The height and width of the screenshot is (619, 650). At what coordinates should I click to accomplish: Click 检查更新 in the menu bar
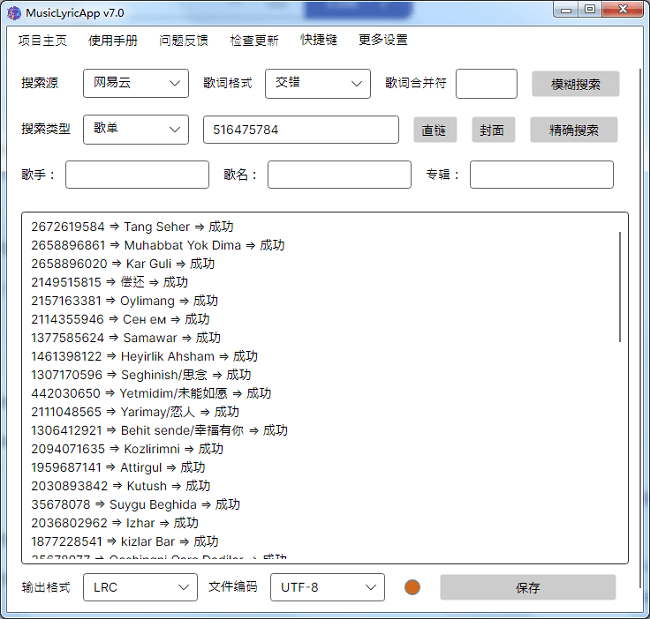(x=254, y=40)
